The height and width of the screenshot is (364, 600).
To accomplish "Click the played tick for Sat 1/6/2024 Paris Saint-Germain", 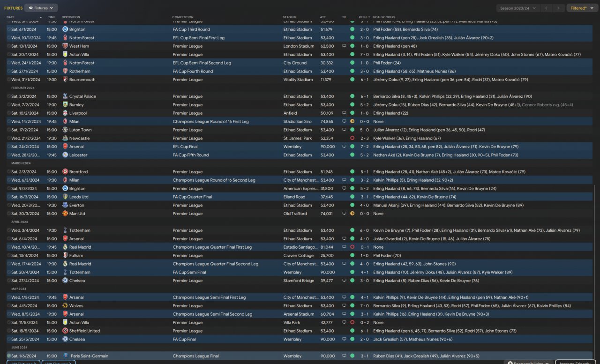I will tap(8, 356).
